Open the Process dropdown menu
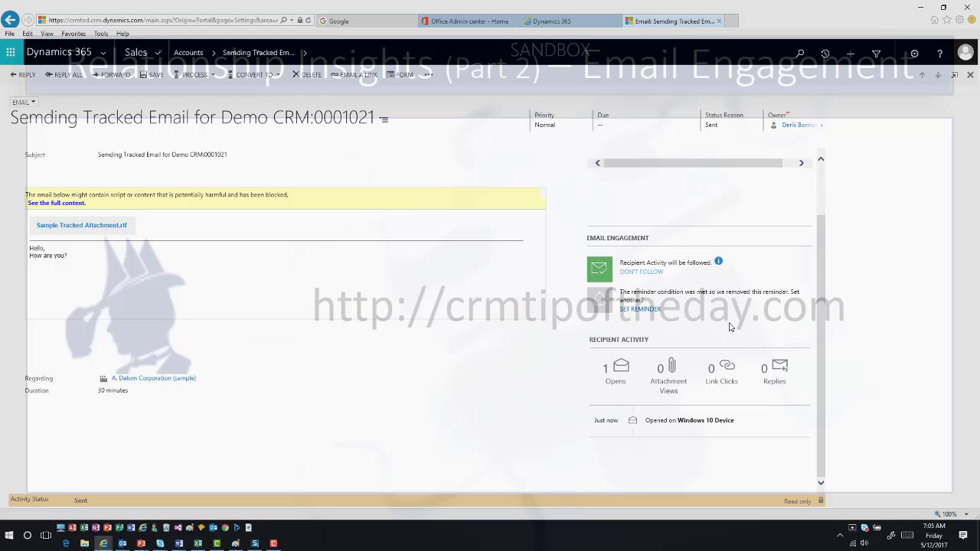 194,75
